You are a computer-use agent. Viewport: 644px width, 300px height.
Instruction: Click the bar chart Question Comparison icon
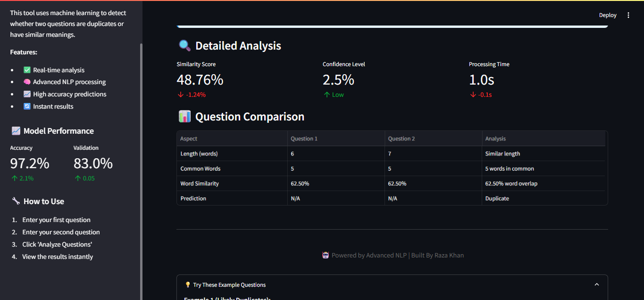(184, 117)
